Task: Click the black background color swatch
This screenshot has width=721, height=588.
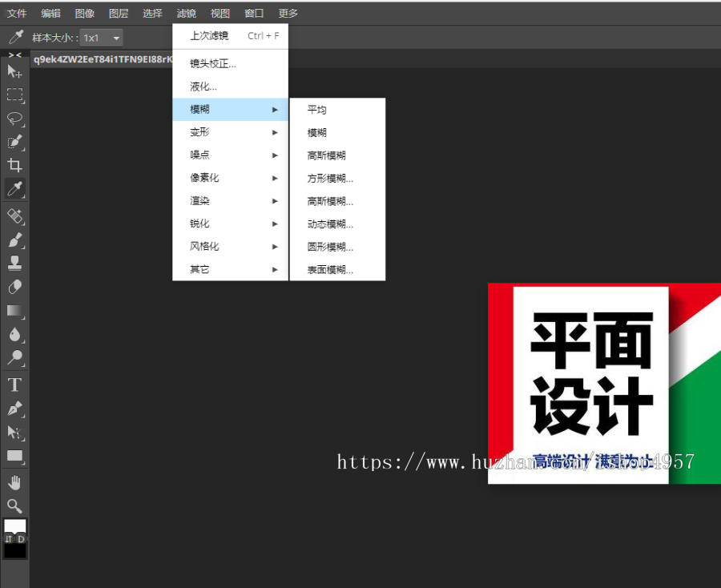Action: (x=14, y=553)
